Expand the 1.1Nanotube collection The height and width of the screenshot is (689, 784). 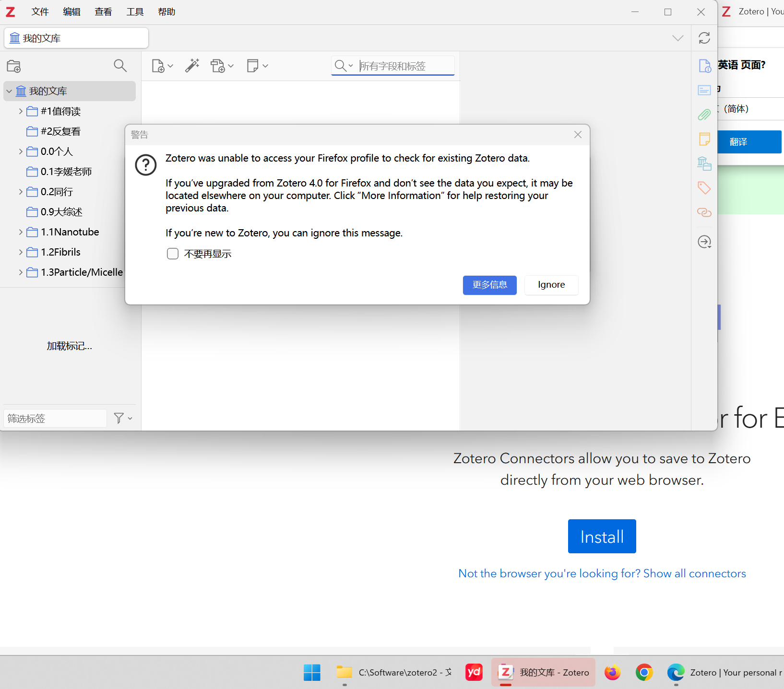pos(21,232)
